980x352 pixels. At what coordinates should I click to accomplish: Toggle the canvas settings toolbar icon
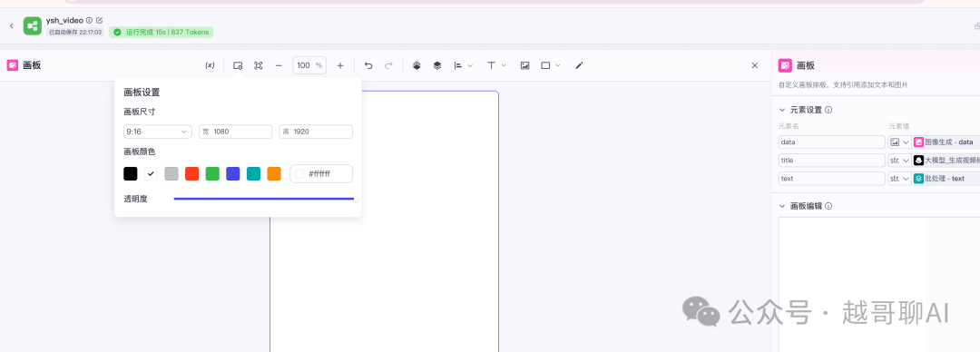238,65
